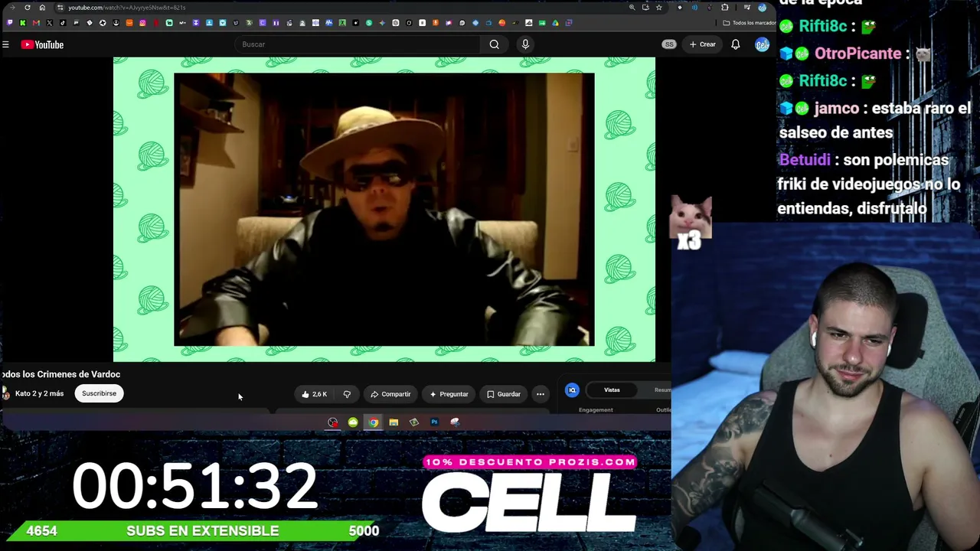980x551 pixels.
Task: Click the install app icon in address bar
Action: 645,8
